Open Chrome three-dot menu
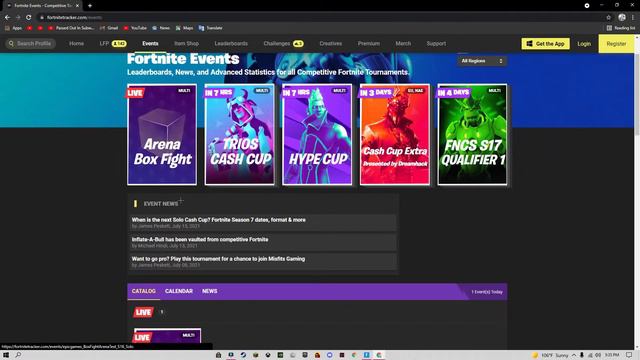The height and width of the screenshot is (360, 640). click(x=633, y=18)
